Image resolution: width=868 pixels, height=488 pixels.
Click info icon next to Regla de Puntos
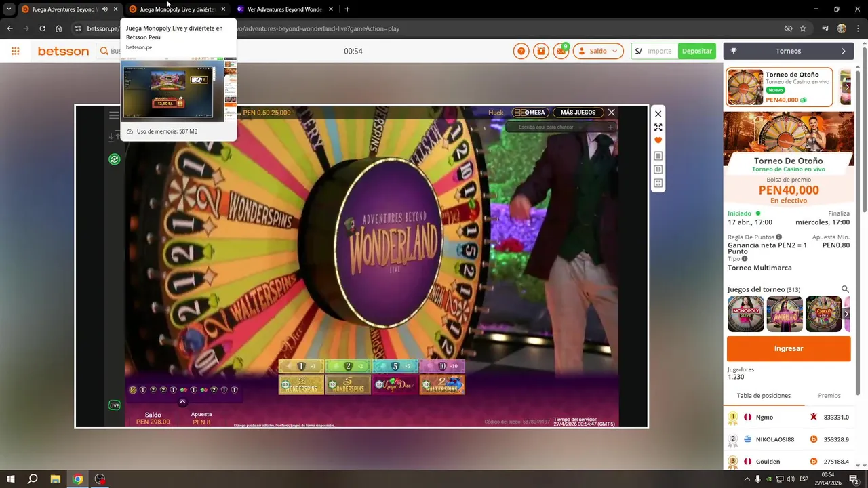point(778,237)
